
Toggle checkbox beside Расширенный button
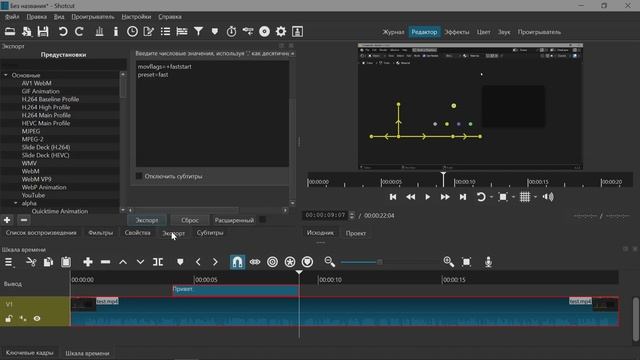click(262, 220)
